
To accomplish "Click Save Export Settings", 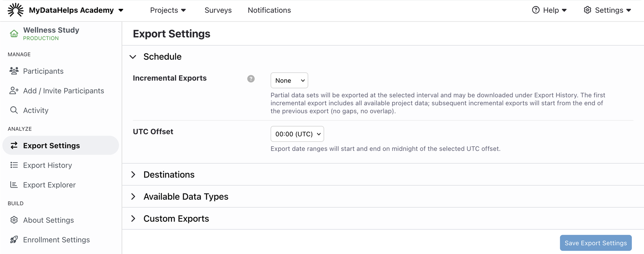I will [596, 243].
